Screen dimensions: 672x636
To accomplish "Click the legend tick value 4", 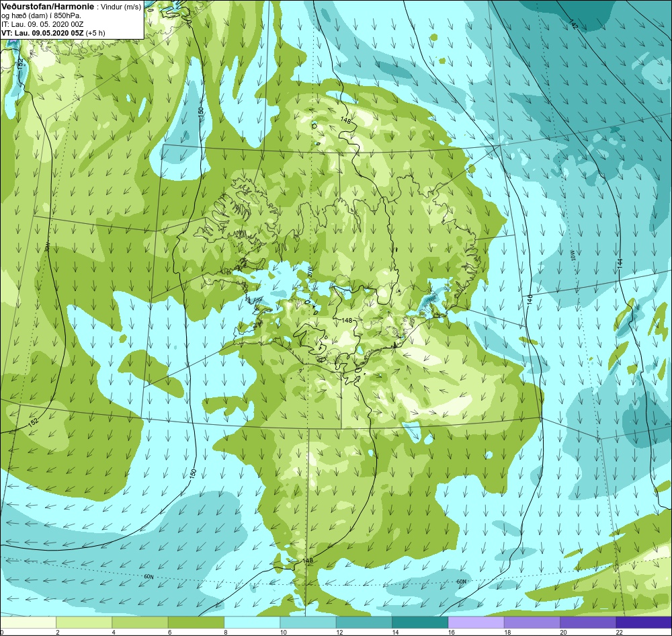I will click(x=113, y=632).
